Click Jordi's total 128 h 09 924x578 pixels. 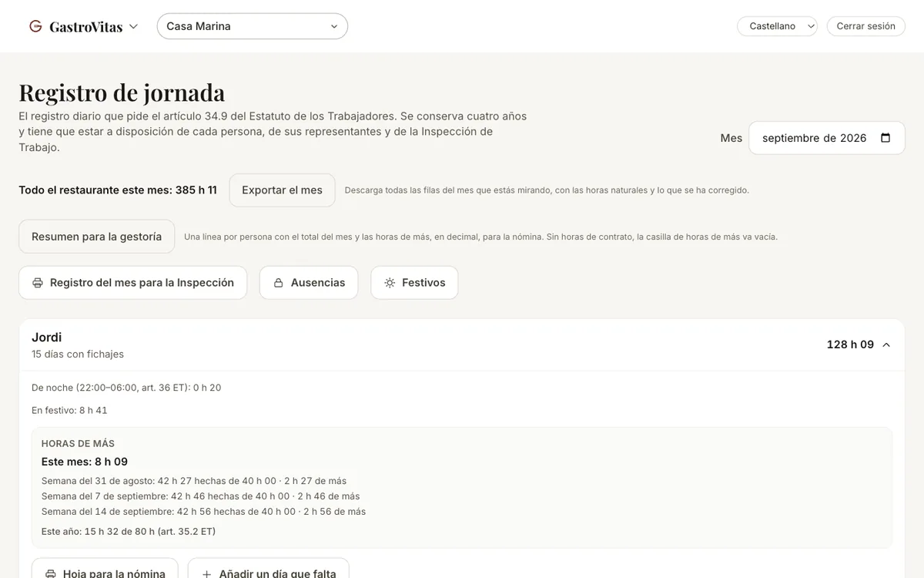(850, 344)
